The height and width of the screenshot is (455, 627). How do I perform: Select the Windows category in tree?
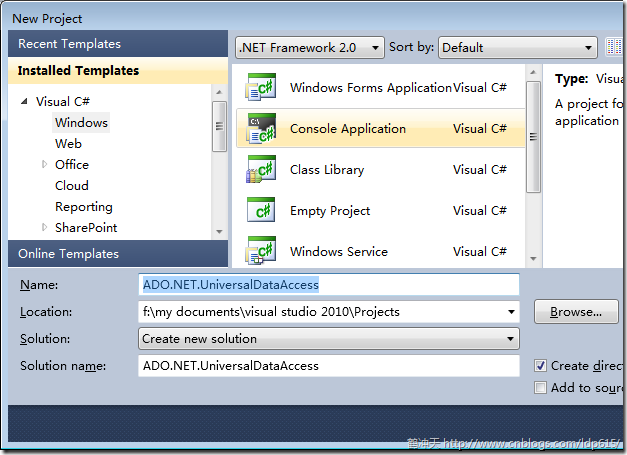pos(81,122)
